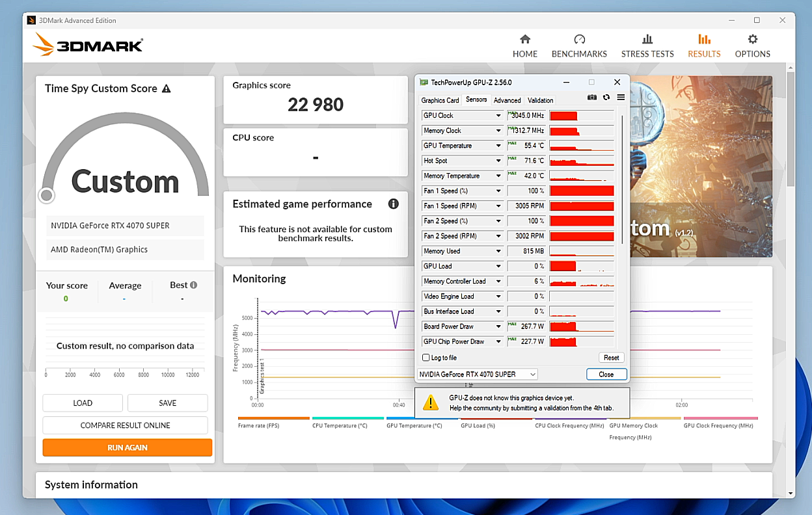Go to 3DMark Home

525,46
